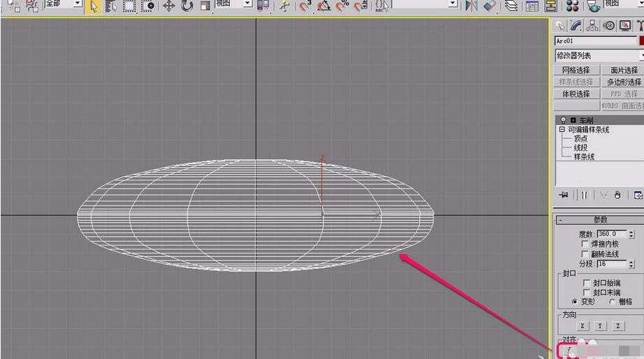Click the Mirror tool in toolbar

click(x=471, y=6)
